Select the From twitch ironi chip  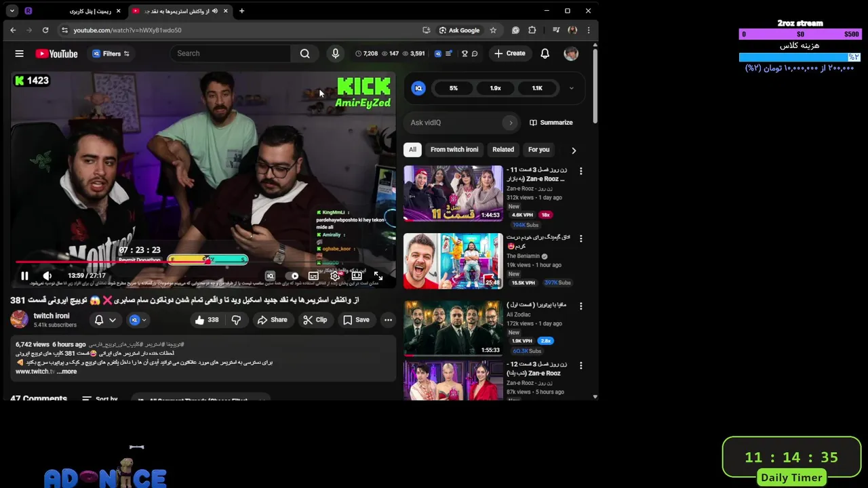[454, 149]
